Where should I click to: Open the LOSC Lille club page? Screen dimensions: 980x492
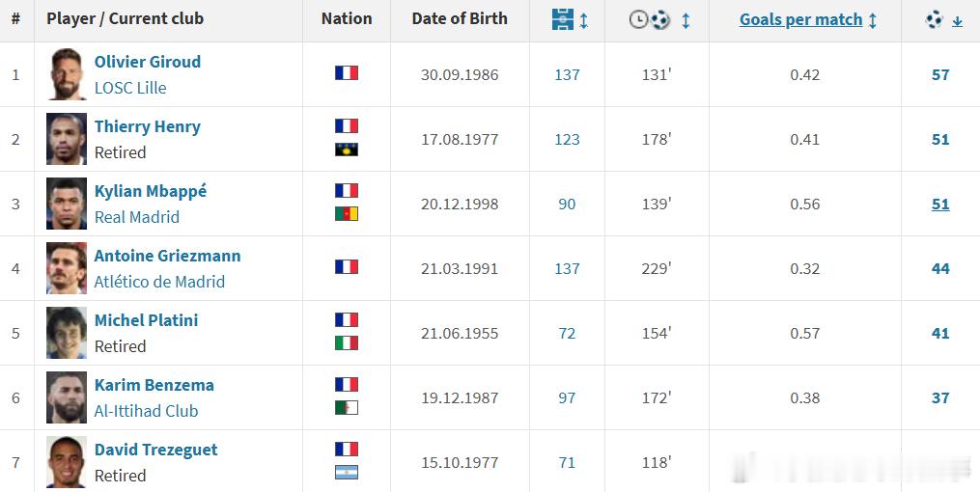(x=130, y=88)
